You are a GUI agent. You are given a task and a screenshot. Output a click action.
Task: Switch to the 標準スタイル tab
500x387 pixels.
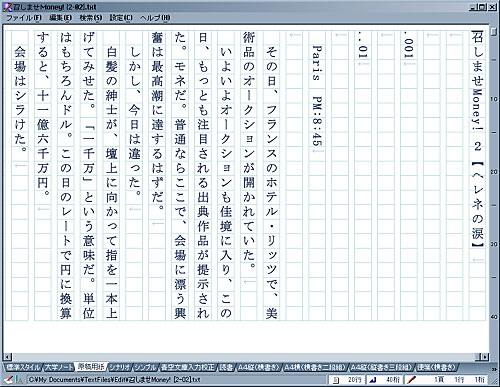point(23,367)
